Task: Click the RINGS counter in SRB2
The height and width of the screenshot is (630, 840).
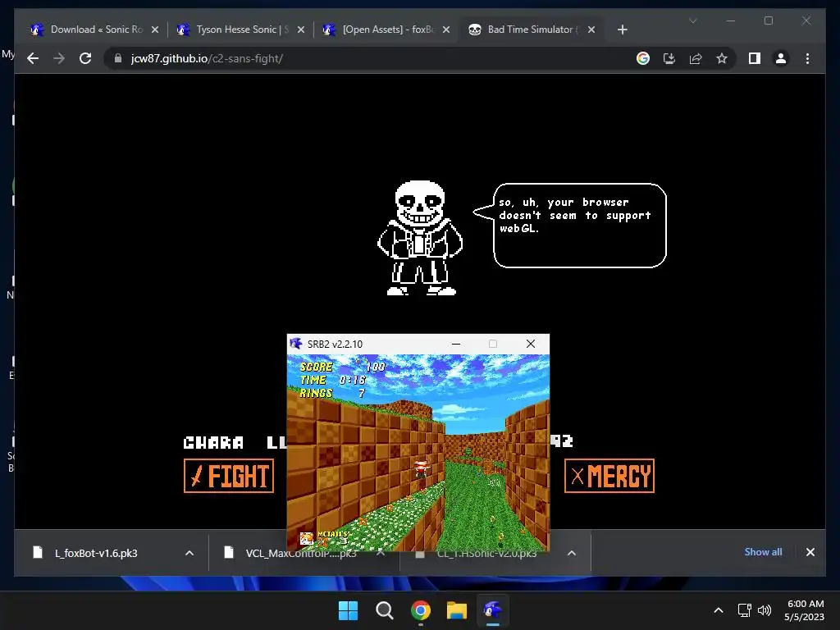Action: click(x=332, y=393)
